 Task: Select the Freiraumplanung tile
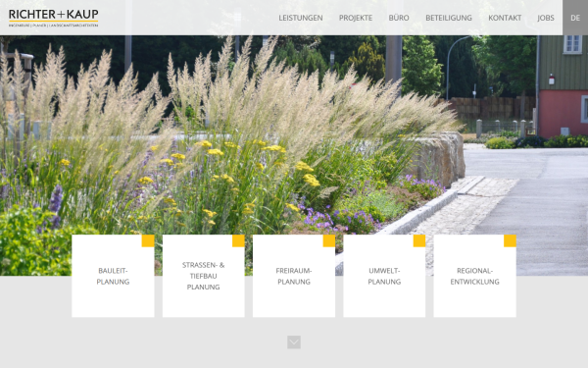pyautogui.click(x=294, y=276)
